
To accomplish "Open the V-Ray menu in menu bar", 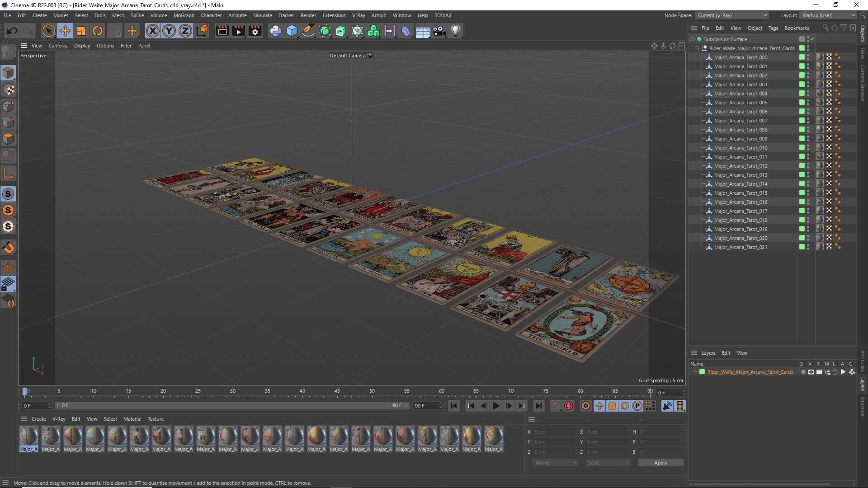I will [359, 15].
